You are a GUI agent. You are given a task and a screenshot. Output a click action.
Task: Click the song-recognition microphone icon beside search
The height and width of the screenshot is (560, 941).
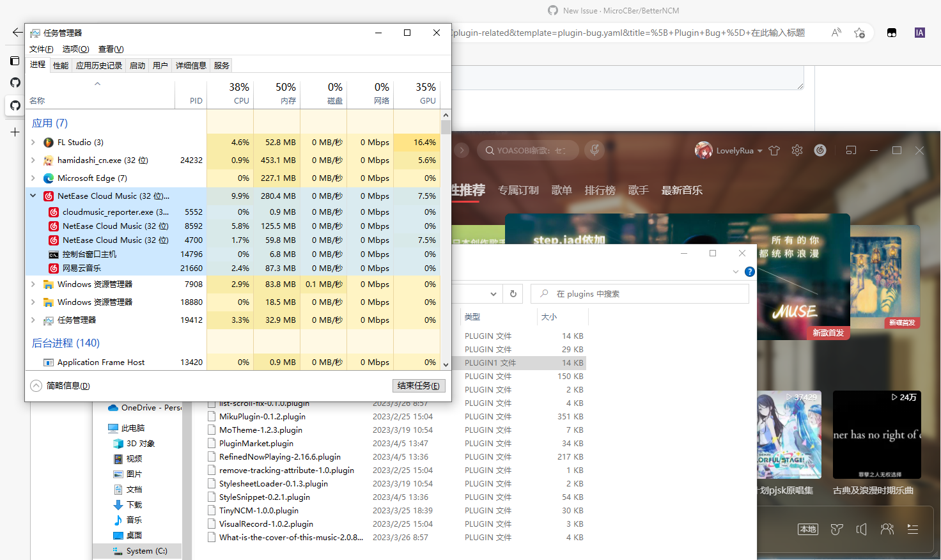tap(594, 150)
